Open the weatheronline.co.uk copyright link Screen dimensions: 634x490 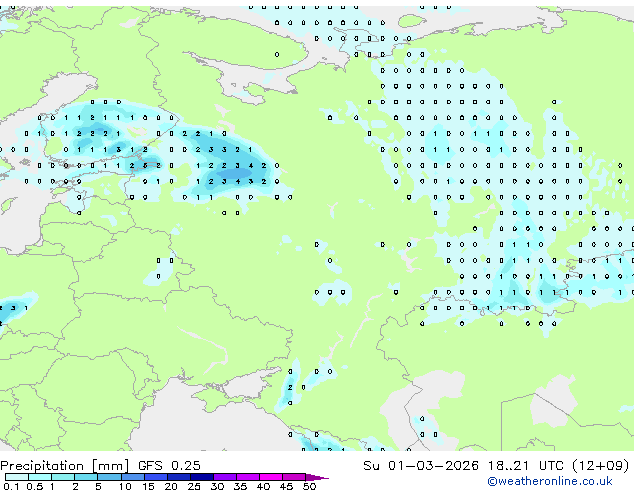pyautogui.click(x=550, y=481)
